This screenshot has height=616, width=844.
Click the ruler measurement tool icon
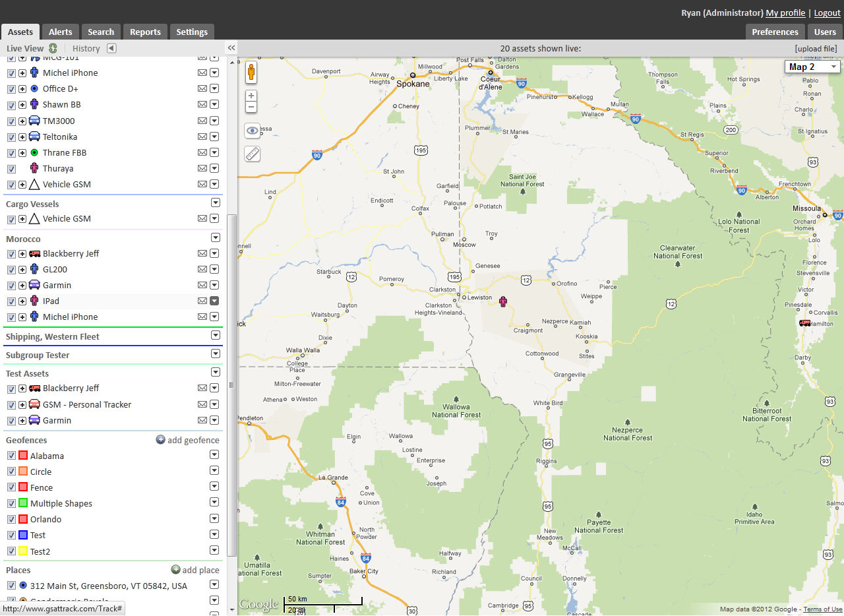tap(252, 154)
